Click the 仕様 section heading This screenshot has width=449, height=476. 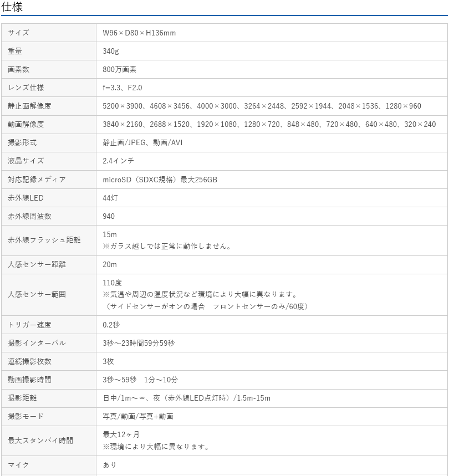[x=12, y=7]
